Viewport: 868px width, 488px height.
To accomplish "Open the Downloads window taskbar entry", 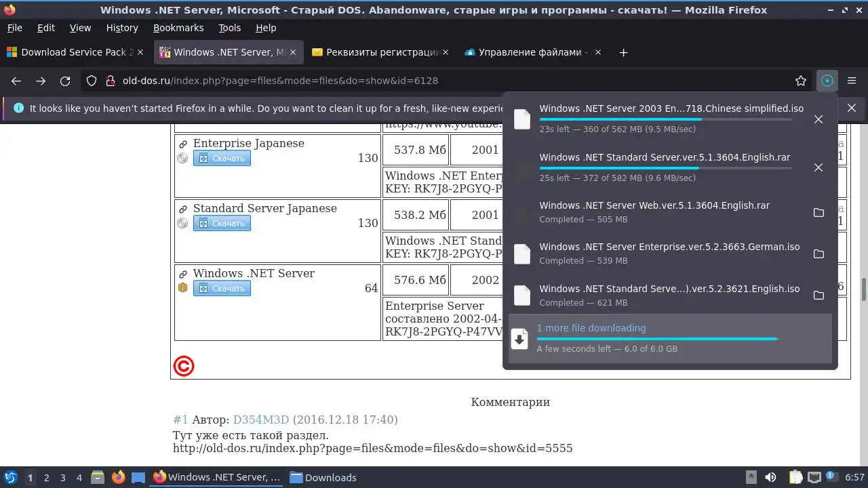I will click(323, 477).
